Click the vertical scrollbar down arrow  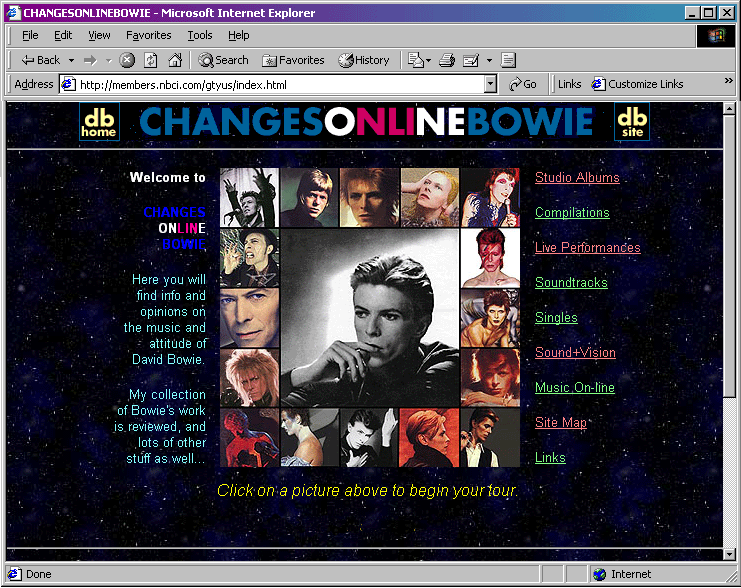pos(729,553)
